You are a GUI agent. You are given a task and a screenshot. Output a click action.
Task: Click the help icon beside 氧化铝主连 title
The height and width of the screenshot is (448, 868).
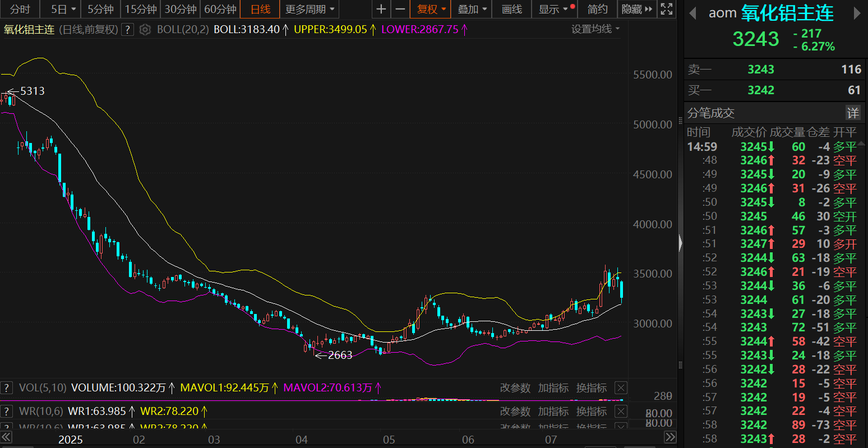click(128, 30)
